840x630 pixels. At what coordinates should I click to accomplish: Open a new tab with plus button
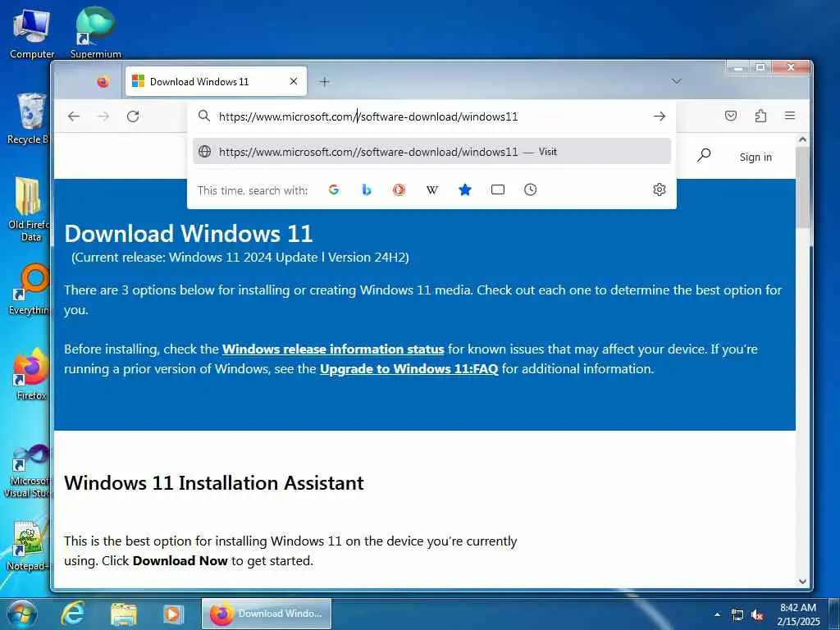pyautogui.click(x=325, y=81)
